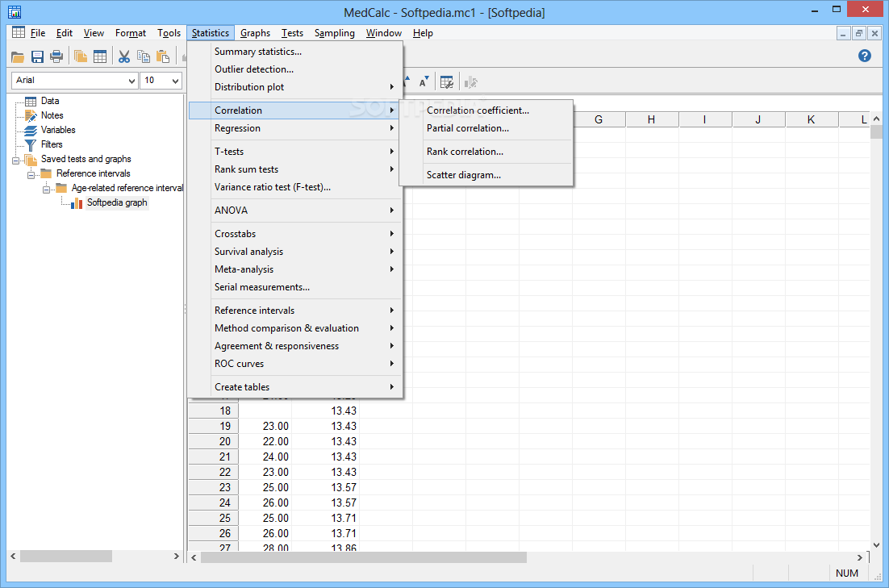889x588 pixels.
Task: Expand the Survival analysis submenu
Action: (x=295, y=251)
